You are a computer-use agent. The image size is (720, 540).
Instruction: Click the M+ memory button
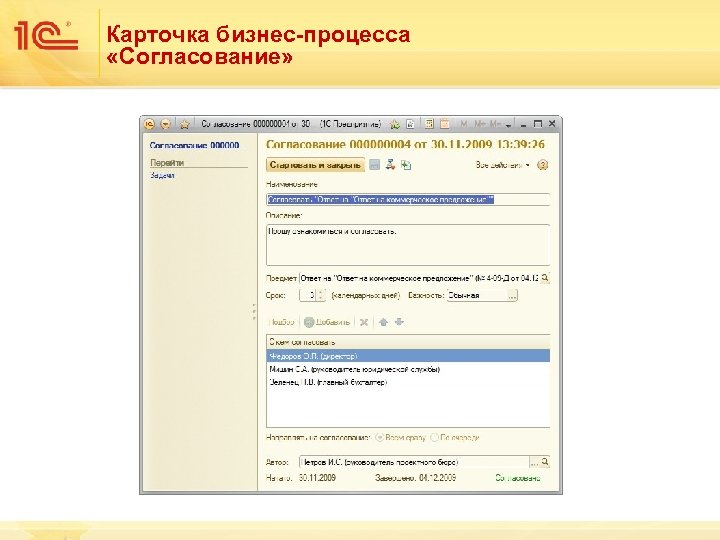point(480,124)
